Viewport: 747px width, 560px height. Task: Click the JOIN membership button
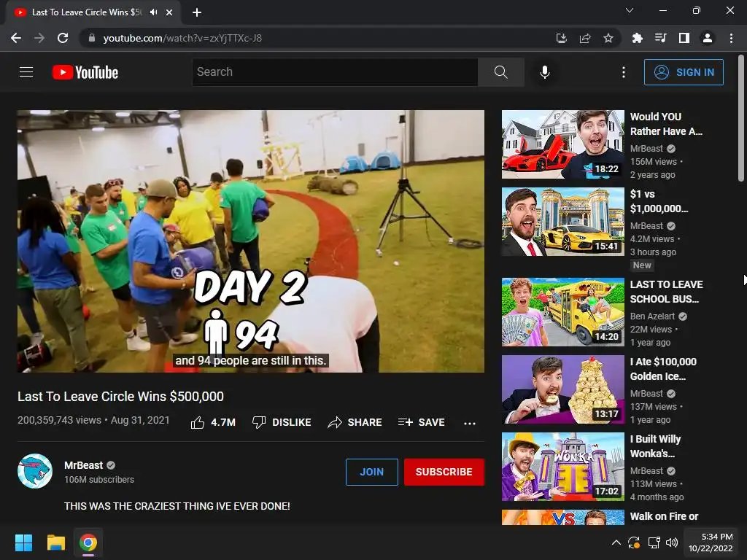[x=371, y=472]
